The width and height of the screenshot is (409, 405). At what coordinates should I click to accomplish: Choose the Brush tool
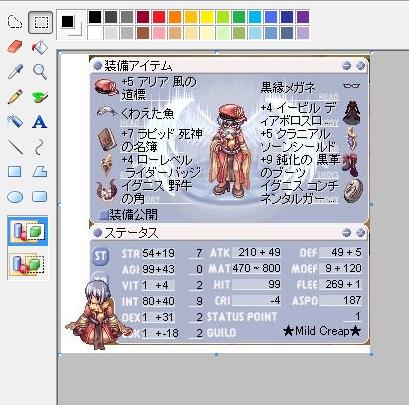tap(40, 97)
